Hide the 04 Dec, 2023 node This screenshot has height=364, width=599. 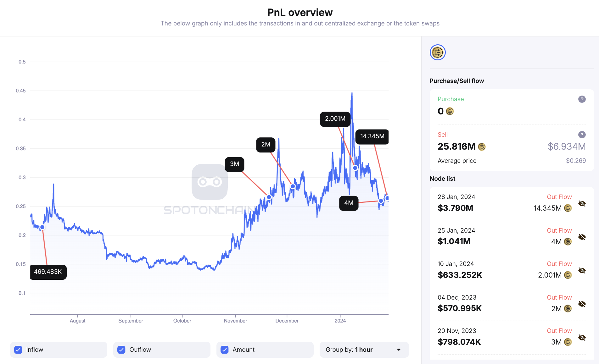click(582, 304)
